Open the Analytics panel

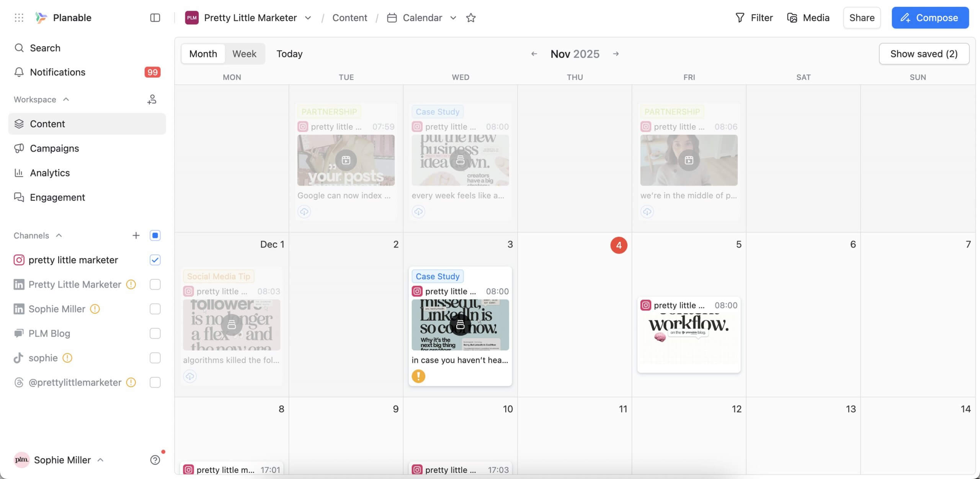coord(50,173)
